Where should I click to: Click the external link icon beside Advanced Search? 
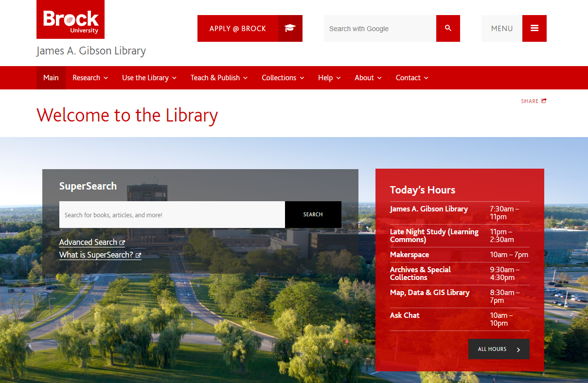coord(122,243)
